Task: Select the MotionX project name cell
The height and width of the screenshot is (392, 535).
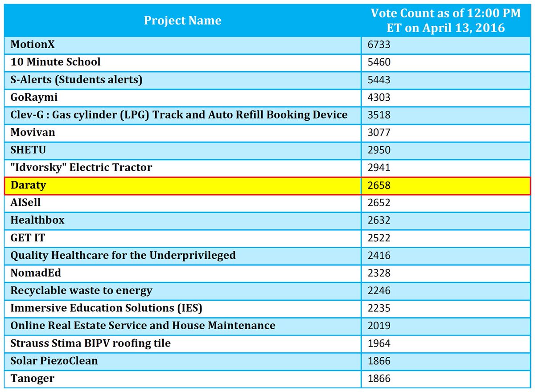Action: 183,45
